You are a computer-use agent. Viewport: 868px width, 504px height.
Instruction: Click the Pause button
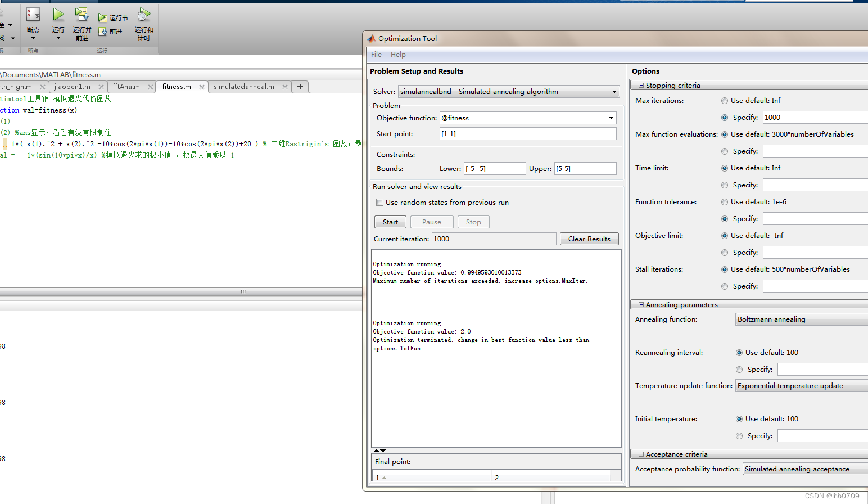[x=432, y=222]
